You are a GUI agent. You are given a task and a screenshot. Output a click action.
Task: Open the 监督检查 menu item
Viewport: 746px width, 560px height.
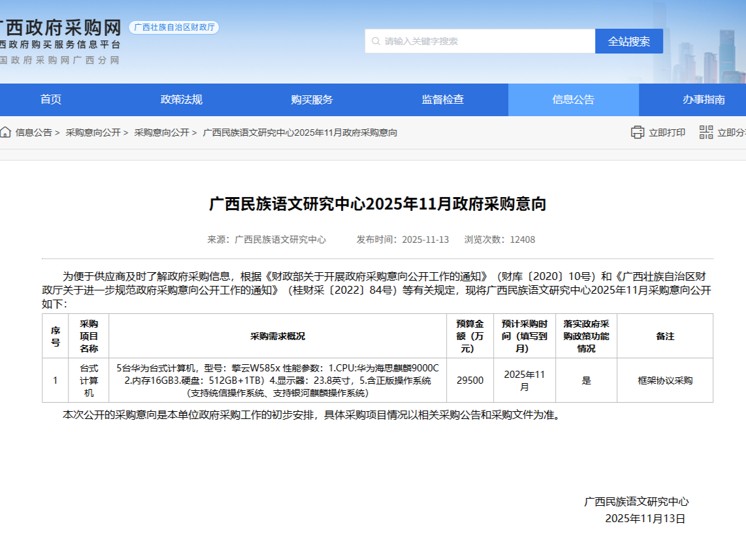442,99
